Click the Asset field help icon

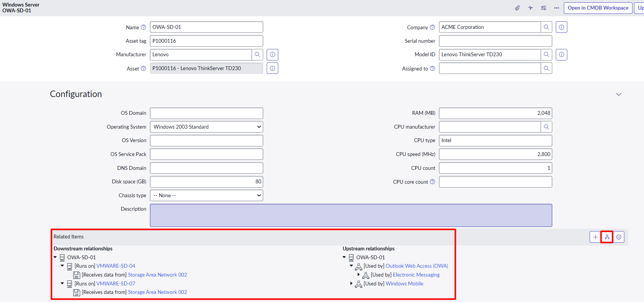[143, 69]
